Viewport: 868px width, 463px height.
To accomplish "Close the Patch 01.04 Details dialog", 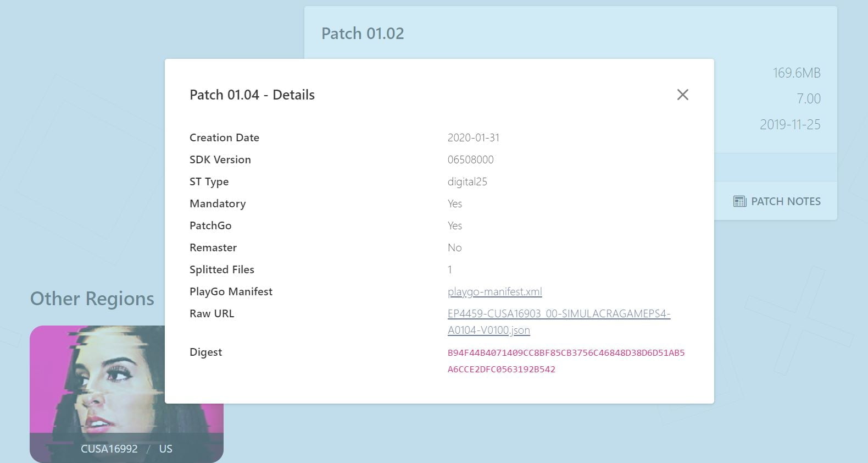I will pyautogui.click(x=682, y=95).
